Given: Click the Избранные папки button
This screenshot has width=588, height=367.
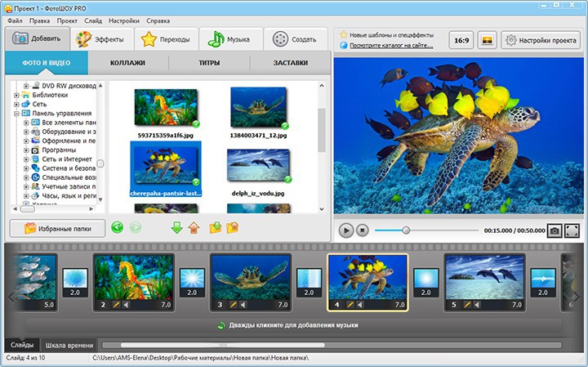Looking at the screenshot, I should [x=57, y=228].
